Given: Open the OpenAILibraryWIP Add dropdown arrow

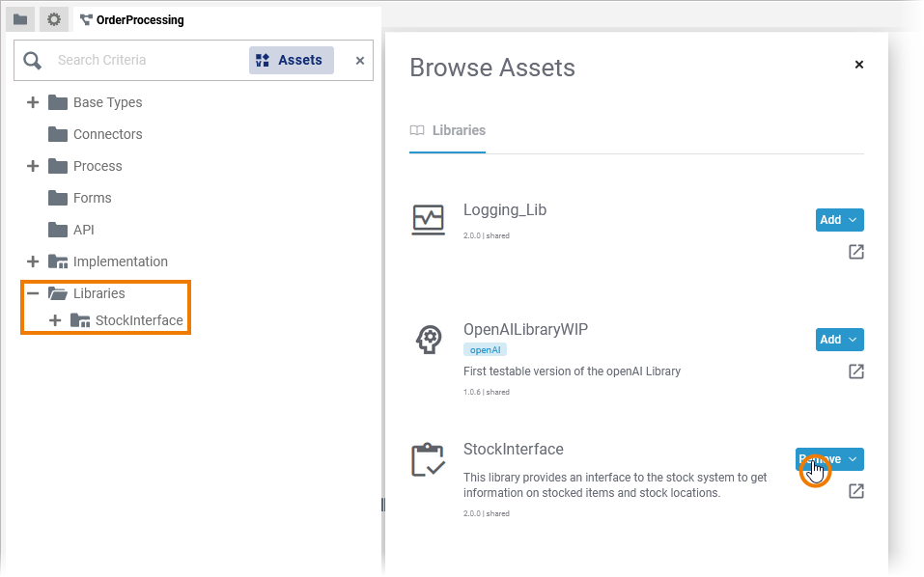Looking at the screenshot, I should tap(853, 340).
